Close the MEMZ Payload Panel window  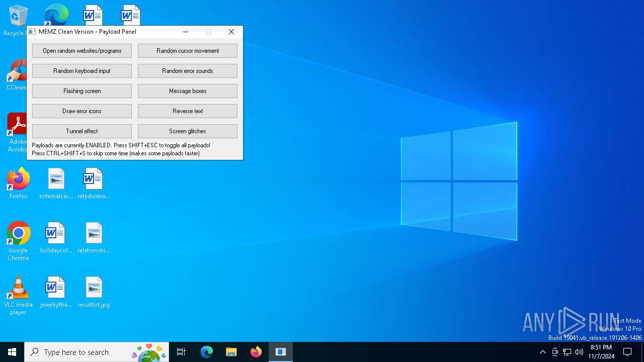point(231,32)
